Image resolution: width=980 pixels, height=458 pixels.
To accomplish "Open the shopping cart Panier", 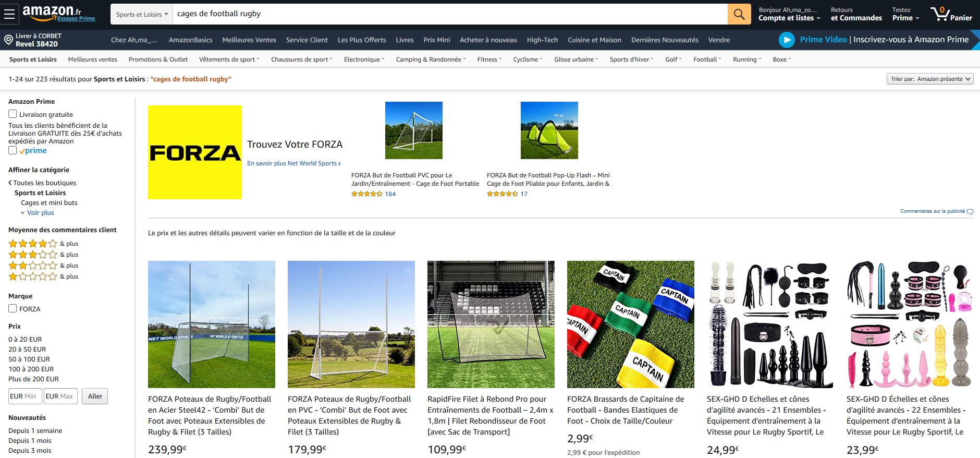I will (x=951, y=14).
